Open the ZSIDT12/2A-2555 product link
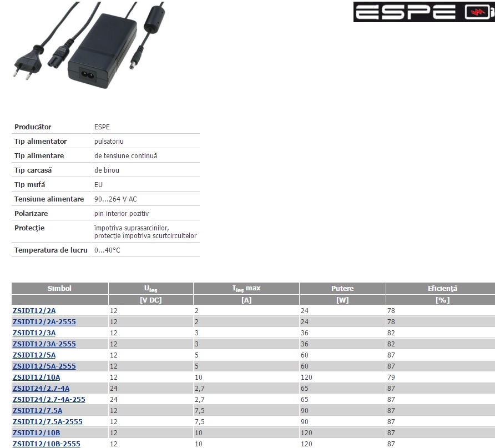Screen dimensions: 495x448 click(x=44, y=322)
